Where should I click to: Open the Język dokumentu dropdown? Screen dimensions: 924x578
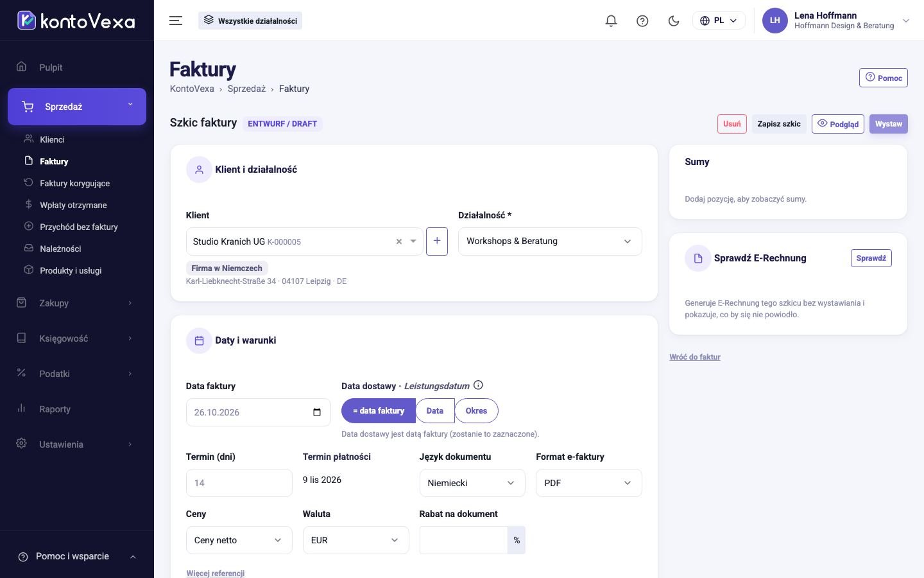point(472,483)
